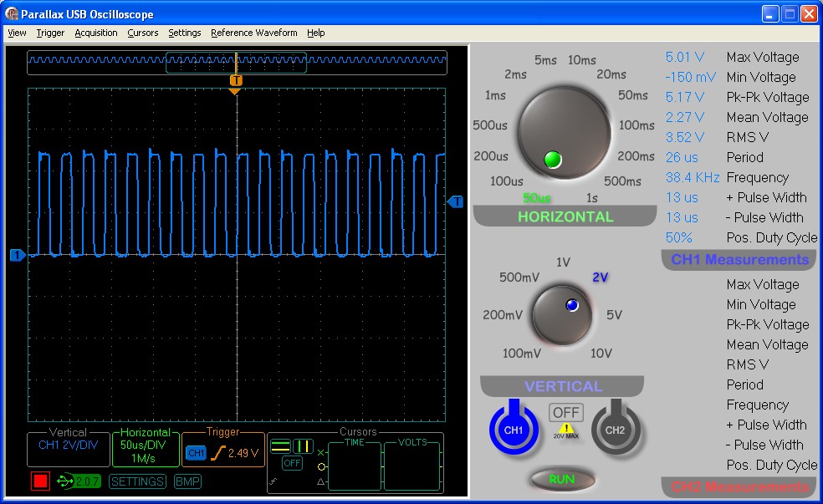Set the timebase to 100us
Screen dimensions: 823x504
click(507, 181)
